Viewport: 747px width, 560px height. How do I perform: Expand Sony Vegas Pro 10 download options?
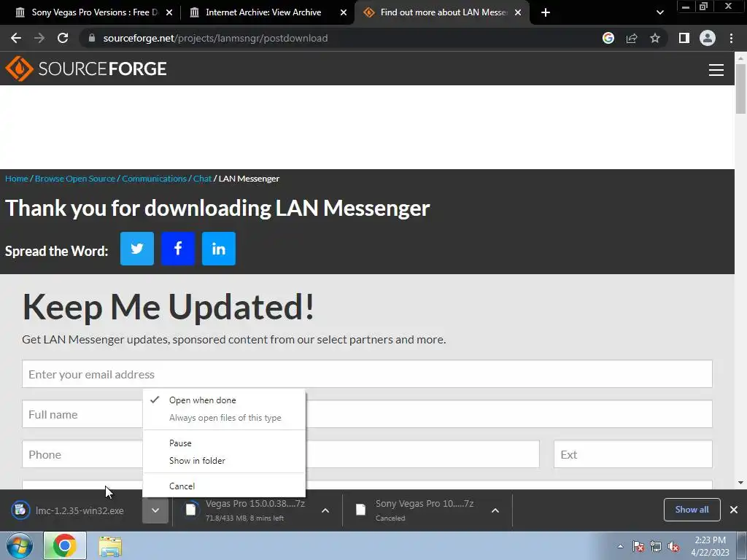[495, 510]
